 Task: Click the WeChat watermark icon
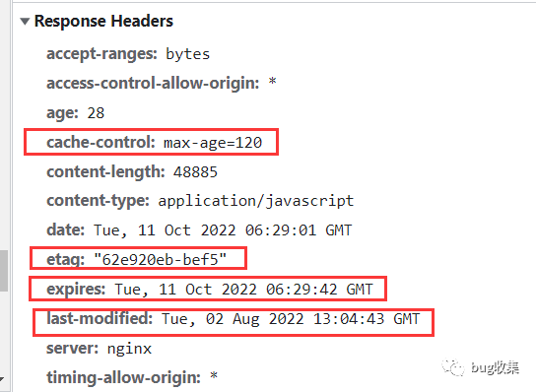[x=453, y=367]
